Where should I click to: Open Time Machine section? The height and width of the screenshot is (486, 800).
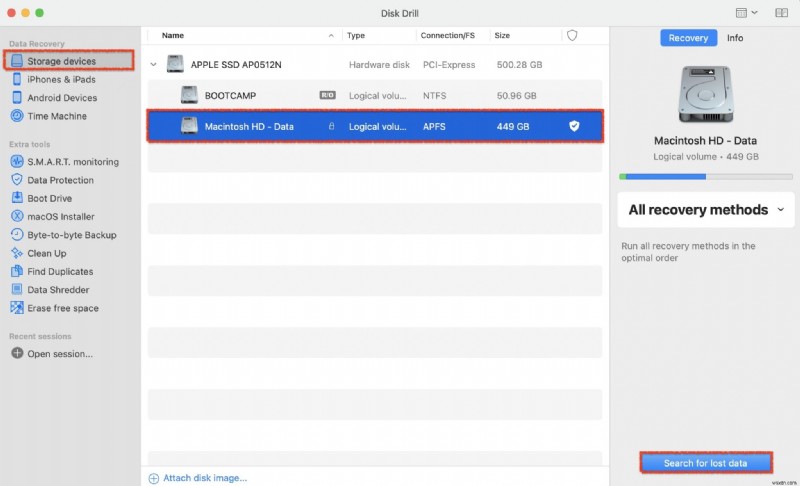tap(57, 116)
